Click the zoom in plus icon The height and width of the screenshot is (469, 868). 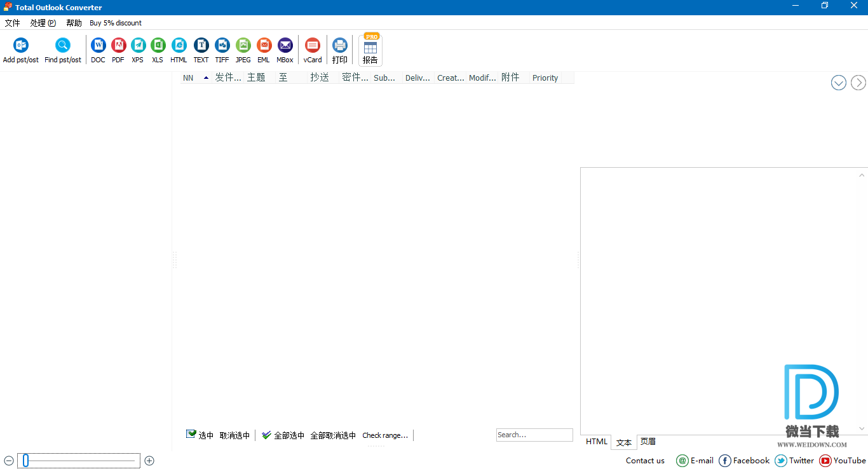tap(149, 461)
